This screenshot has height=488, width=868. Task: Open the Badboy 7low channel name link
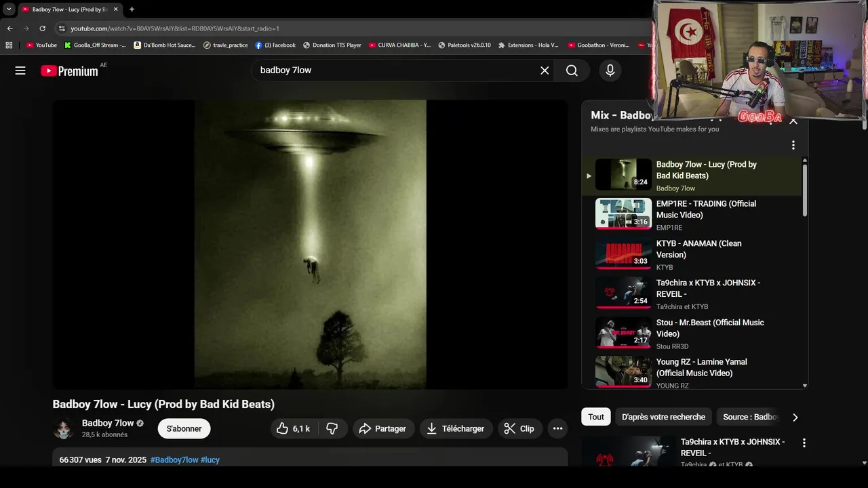tap(108, 423)
